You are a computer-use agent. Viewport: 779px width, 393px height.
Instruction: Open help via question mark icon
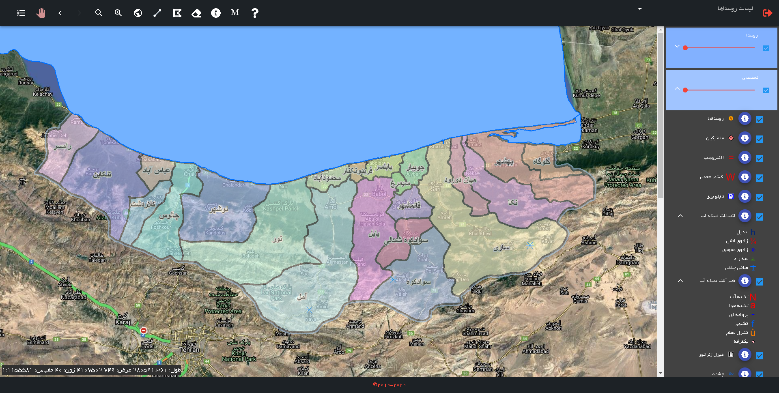click(x=254, y=13)
